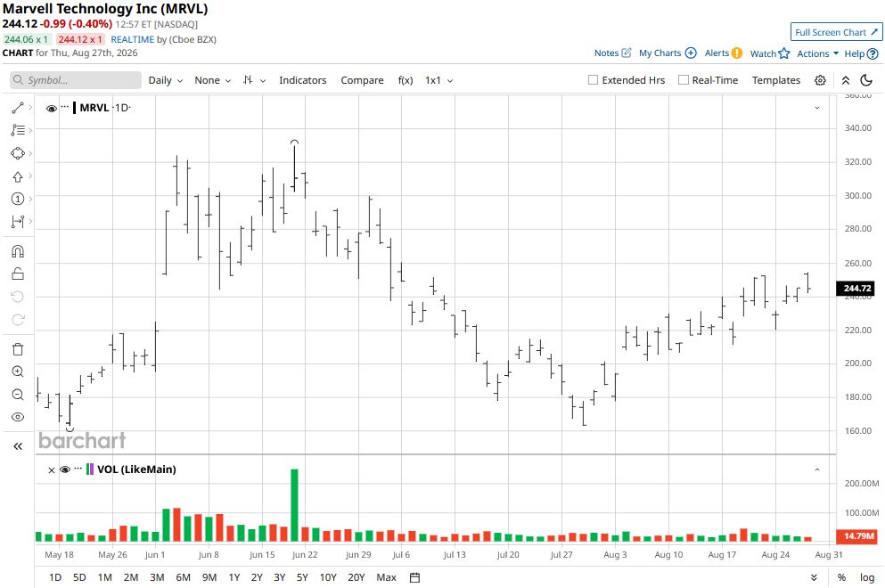Click the 244.72 current price label
The width and height of the screenshot is (885, 588).
(x=856, y=289)
